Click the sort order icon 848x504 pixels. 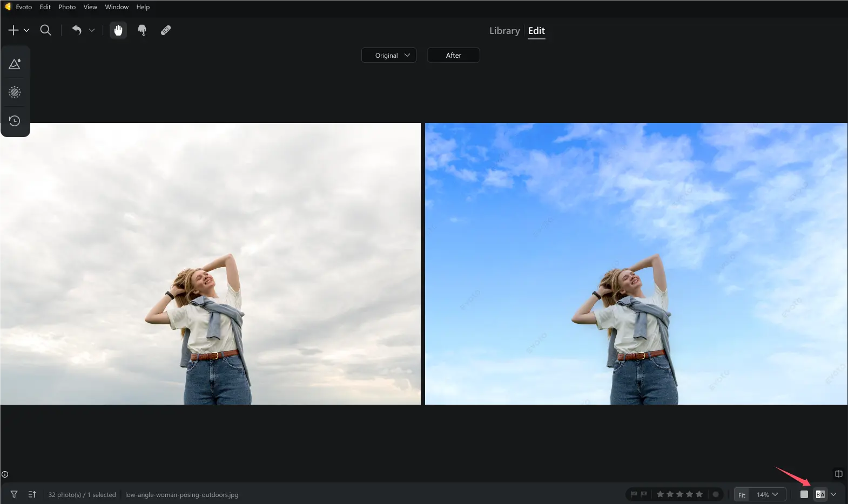click(x=32, y=494)
